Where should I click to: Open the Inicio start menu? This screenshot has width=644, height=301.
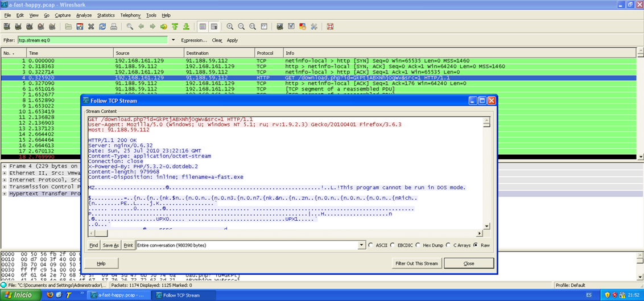(20, 295)
